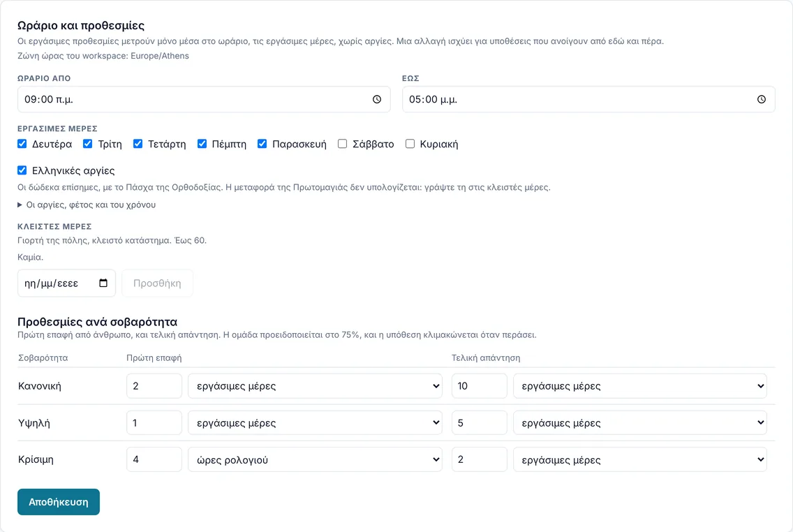The image size is (793, 532).
Task: Open Κανονική first-contact unit dropdown
Action: [x=315, y=386]
